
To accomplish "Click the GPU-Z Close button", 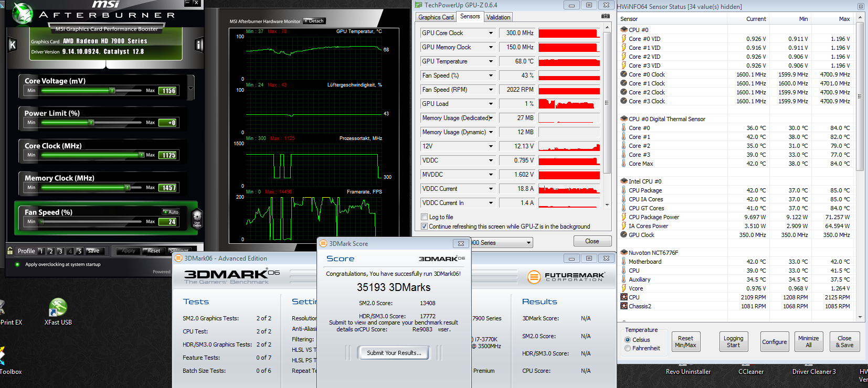I will 592,241.
